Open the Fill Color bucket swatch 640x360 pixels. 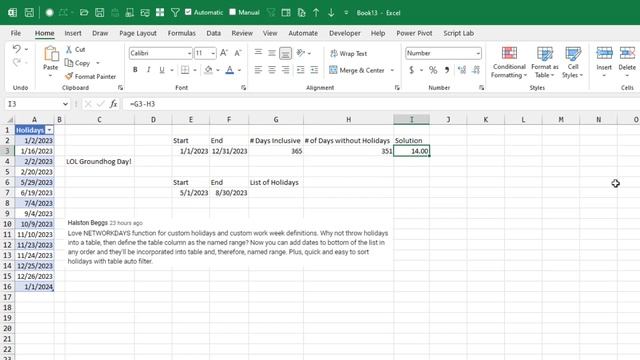(208, 70)
